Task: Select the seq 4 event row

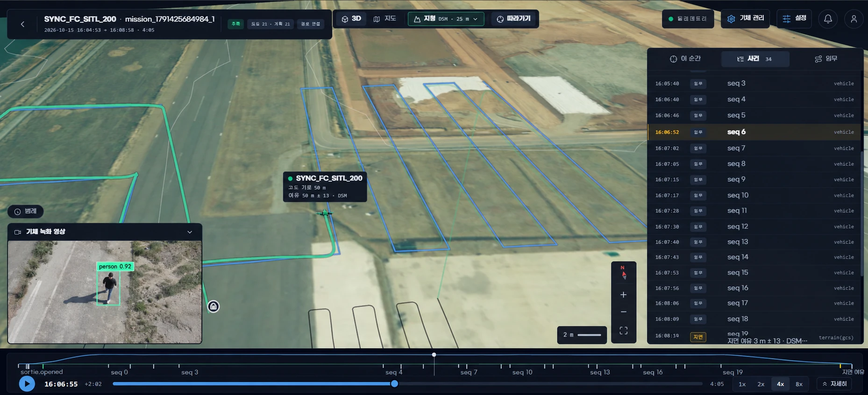Action: point(754,99)
